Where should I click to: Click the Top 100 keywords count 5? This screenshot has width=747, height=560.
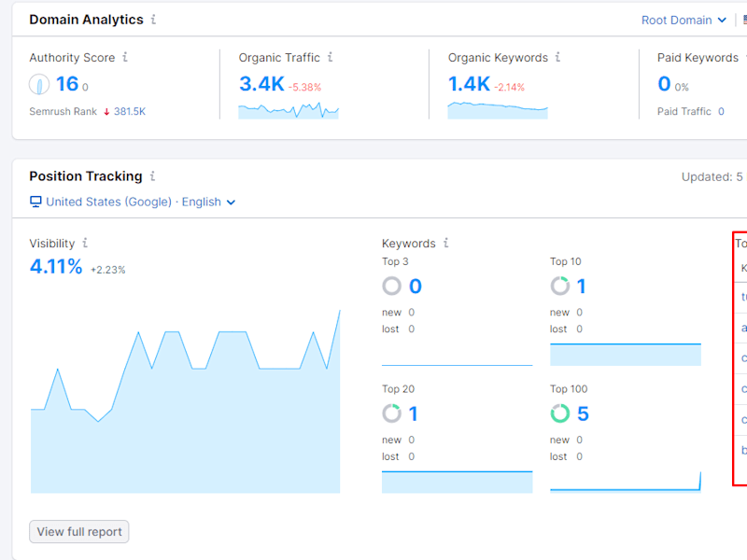(583, 413)
